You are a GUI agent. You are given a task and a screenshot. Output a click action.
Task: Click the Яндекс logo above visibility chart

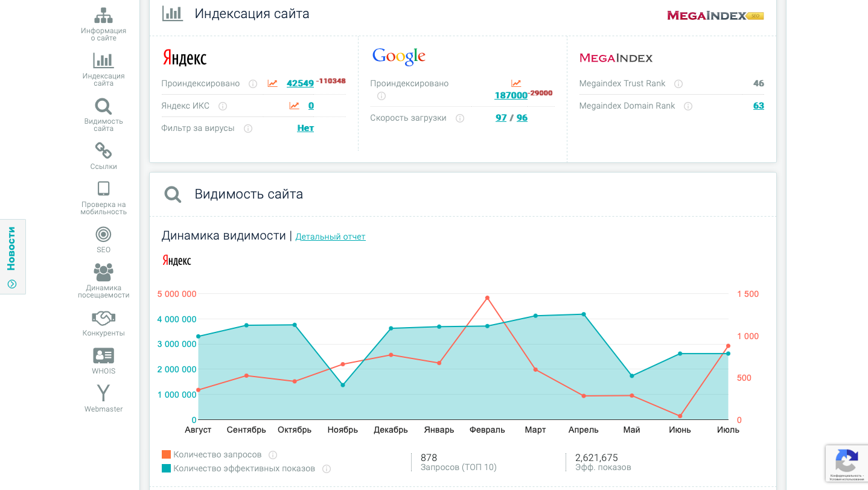pyautogui.click(x=177, y=260)
